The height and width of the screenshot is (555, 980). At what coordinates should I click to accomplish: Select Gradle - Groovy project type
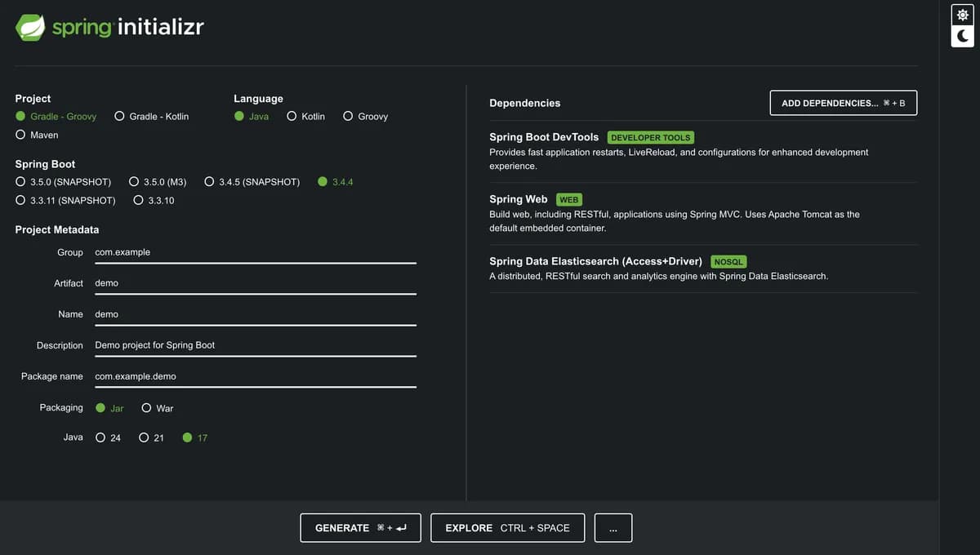tap(56, 117)
